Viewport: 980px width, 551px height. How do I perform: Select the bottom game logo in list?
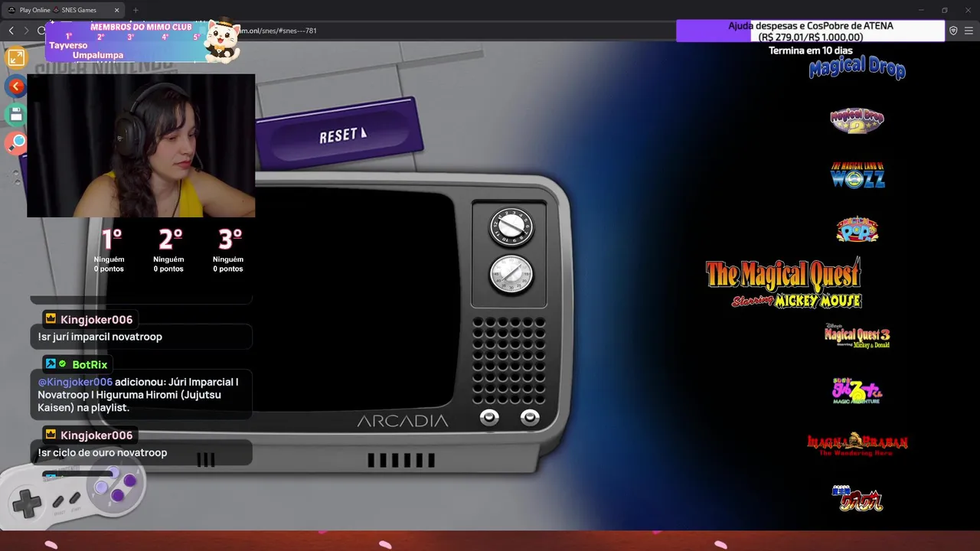coord(857,498)
